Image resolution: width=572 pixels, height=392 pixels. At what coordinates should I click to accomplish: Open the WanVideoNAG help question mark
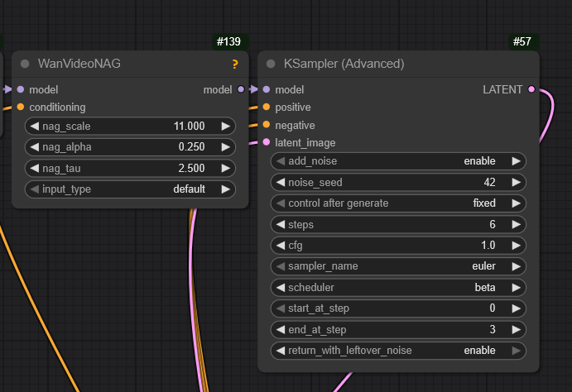tap(235, 65)
